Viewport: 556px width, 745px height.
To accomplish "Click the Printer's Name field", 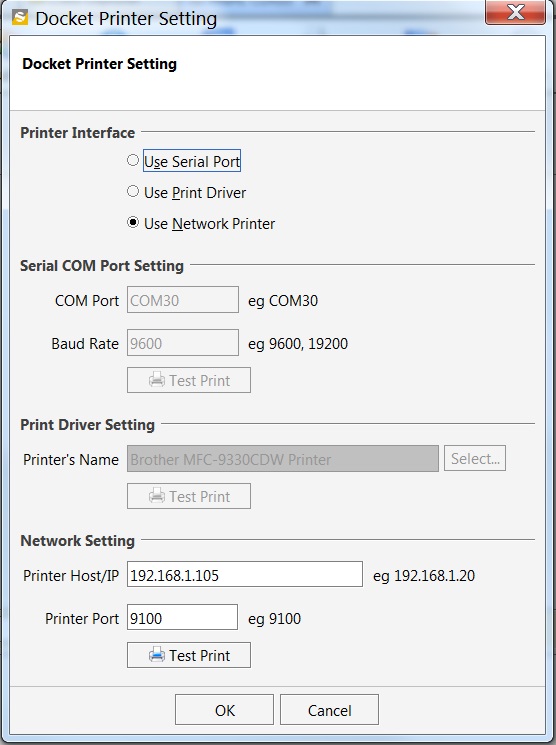I will pyautogui.click(x=283, y=458).
